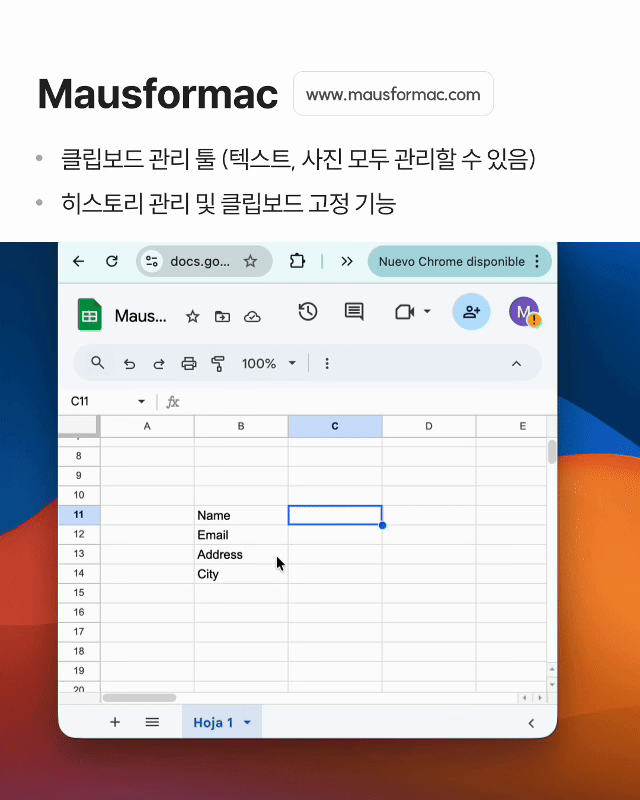Image resolution: width=640 pixels, height=800 pixels.
Task: Select column A header
Action: coord(147,427)
